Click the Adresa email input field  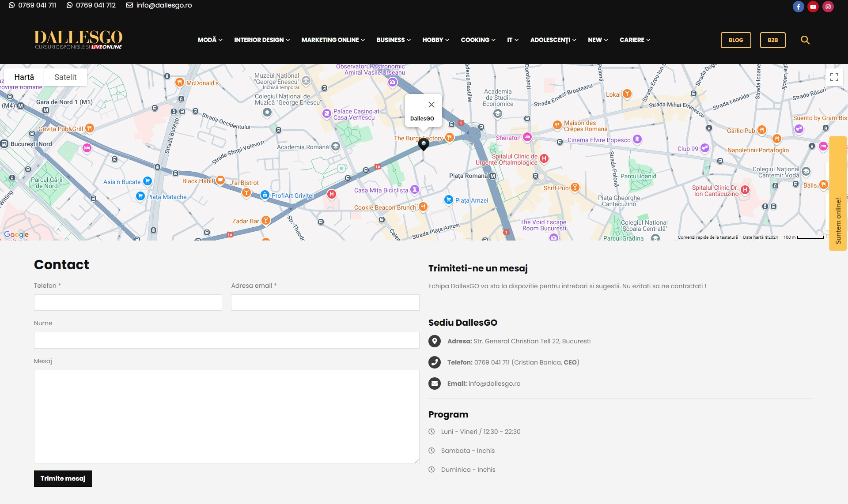pos(325,303)
